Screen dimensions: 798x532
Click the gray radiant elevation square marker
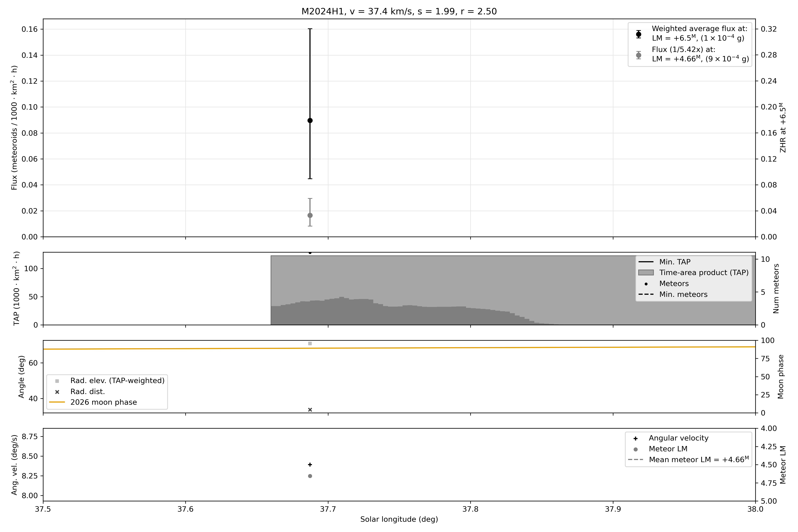[310, 343]
